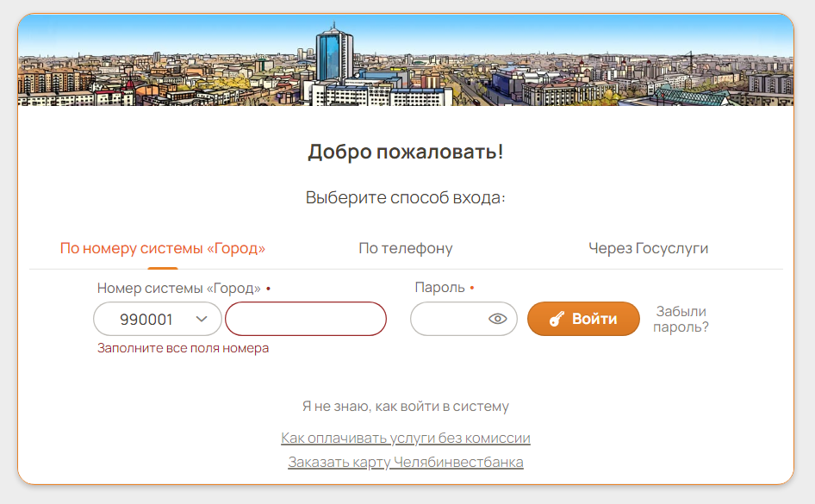The width and height of the screenshot is (815, 504).
Task: Open the «Забыли пароль?» link
Action: coord(681,319)
